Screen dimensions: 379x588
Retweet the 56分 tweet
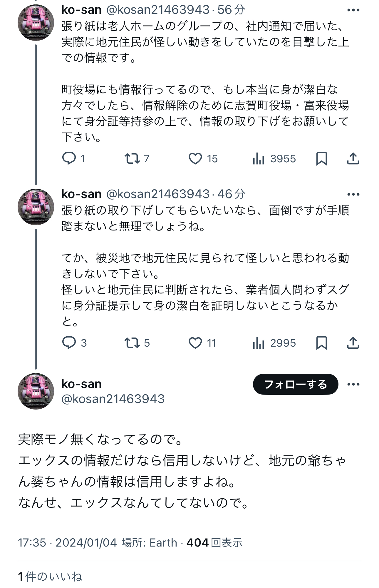[132, 159]
